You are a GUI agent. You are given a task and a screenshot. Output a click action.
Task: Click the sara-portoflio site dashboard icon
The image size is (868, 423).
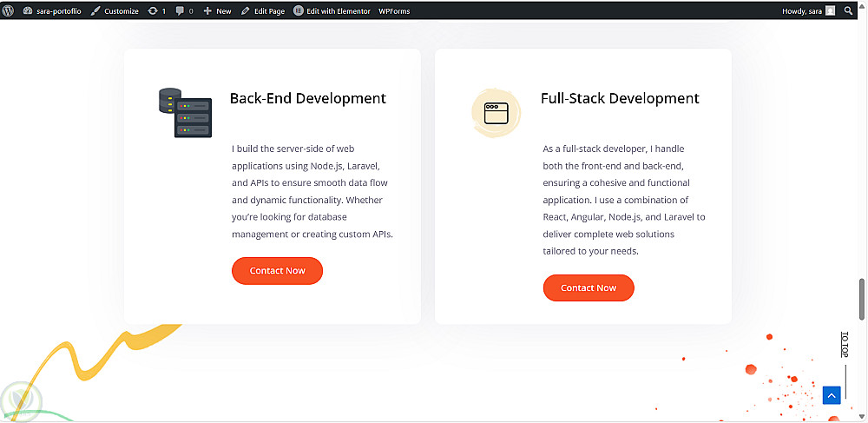28,11
